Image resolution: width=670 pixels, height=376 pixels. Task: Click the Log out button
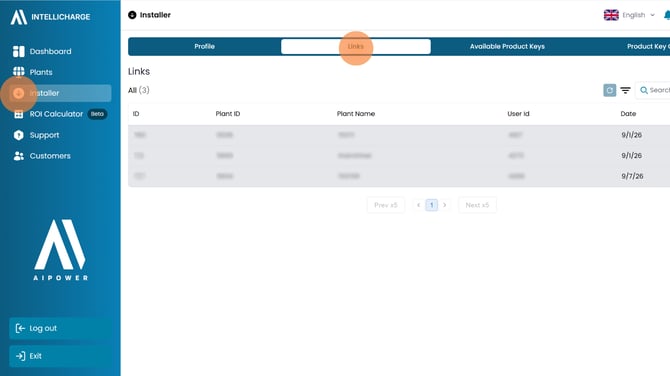60,328
